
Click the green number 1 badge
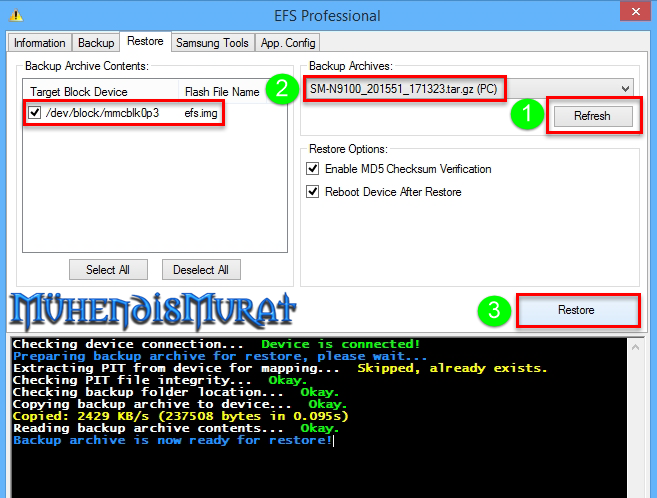pyautogui.click(x=528, y=114)
